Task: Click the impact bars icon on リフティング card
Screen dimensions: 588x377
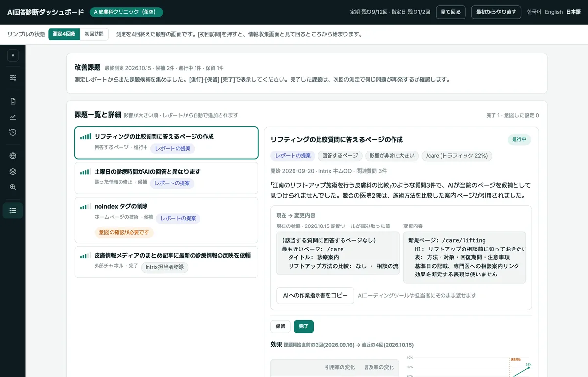Action: coord(86,137)
